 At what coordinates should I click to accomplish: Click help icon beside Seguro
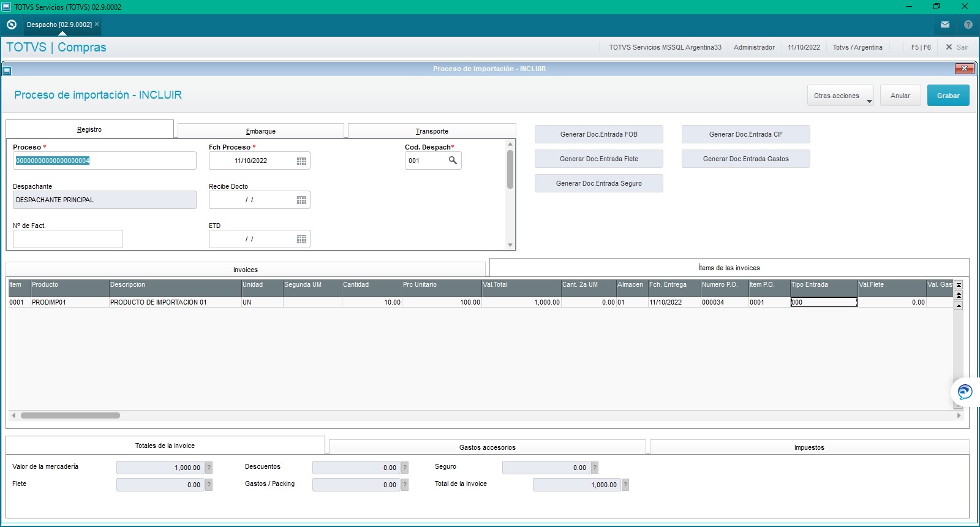(595, 468)
